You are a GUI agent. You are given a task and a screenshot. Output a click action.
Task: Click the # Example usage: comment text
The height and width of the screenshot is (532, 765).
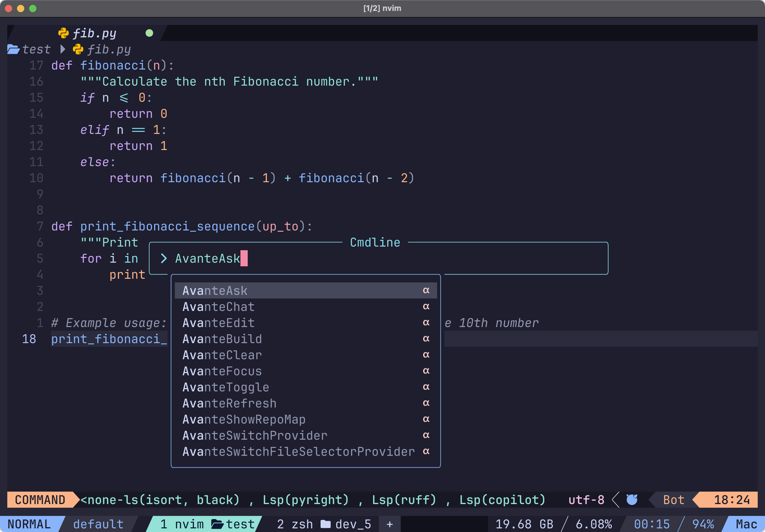point(109,323)
